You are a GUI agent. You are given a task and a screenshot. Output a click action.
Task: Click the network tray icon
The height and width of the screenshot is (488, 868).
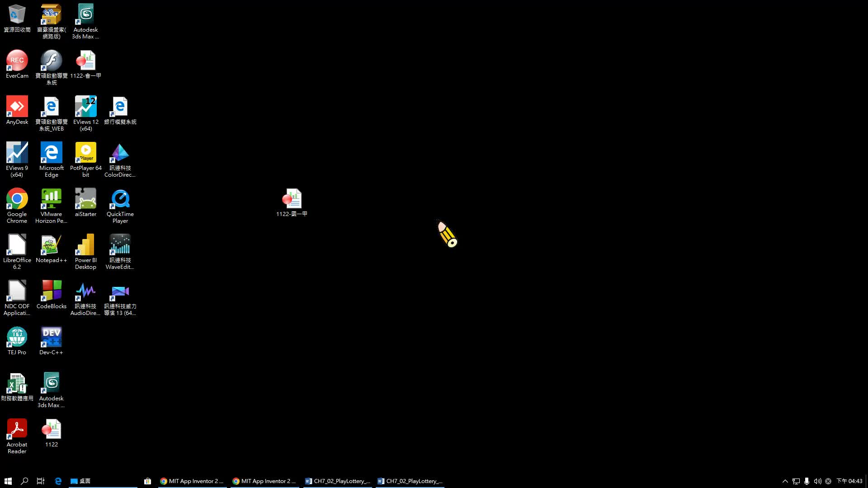click(x=796, y=481)
